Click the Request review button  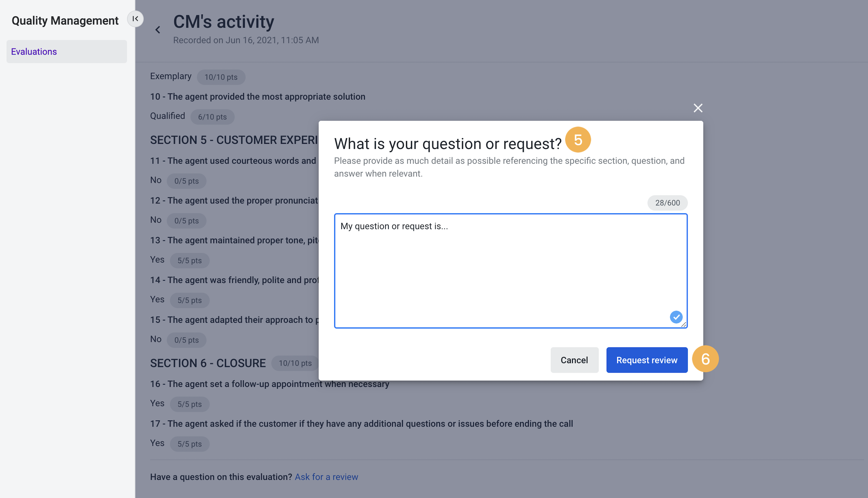[646, 360]
